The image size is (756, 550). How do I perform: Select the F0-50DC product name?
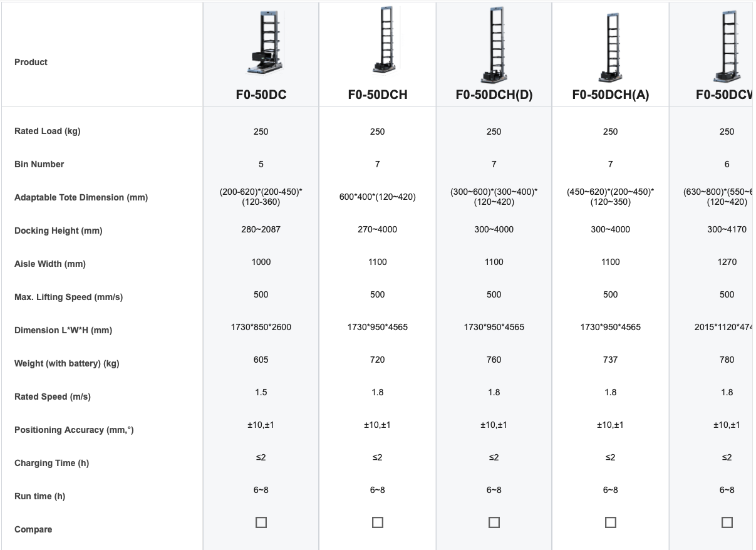261,95
